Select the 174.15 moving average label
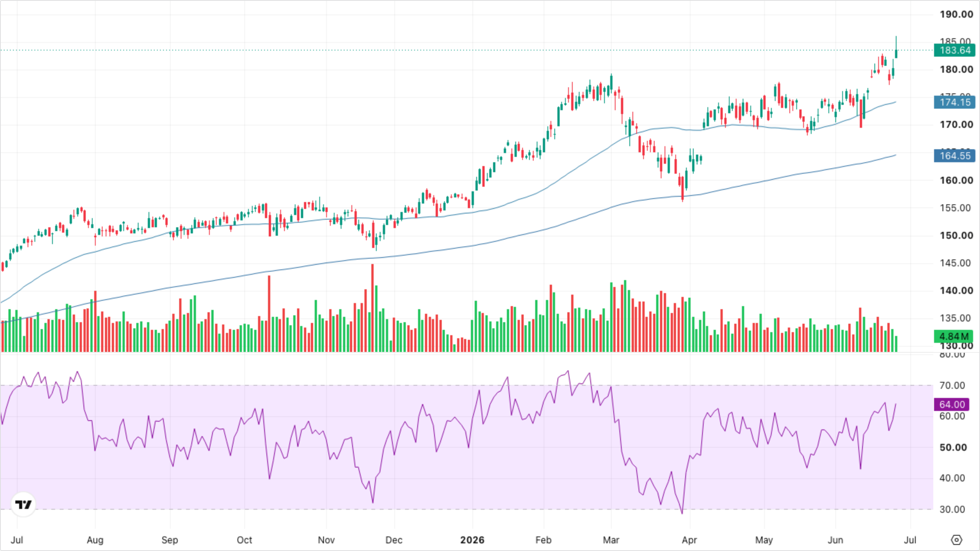This screenshot has height=551, width=980. pyautogui.click(x=955, y=102)
